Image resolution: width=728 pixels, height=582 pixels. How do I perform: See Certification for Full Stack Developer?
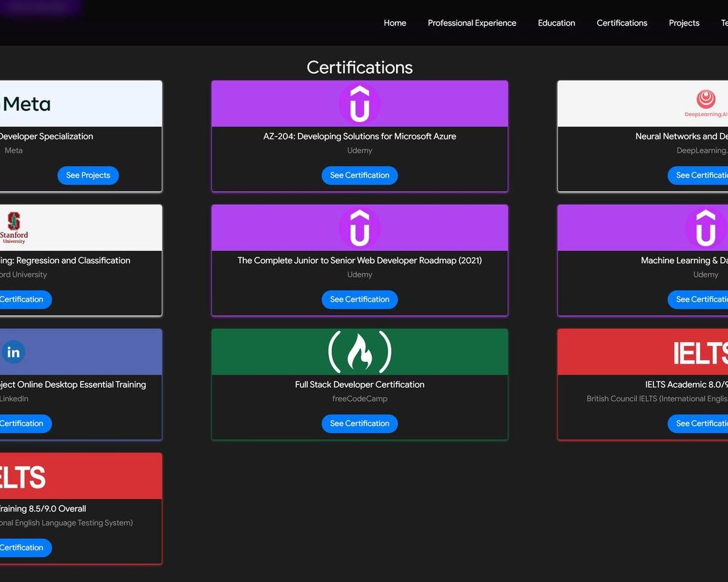pos(360,424)
